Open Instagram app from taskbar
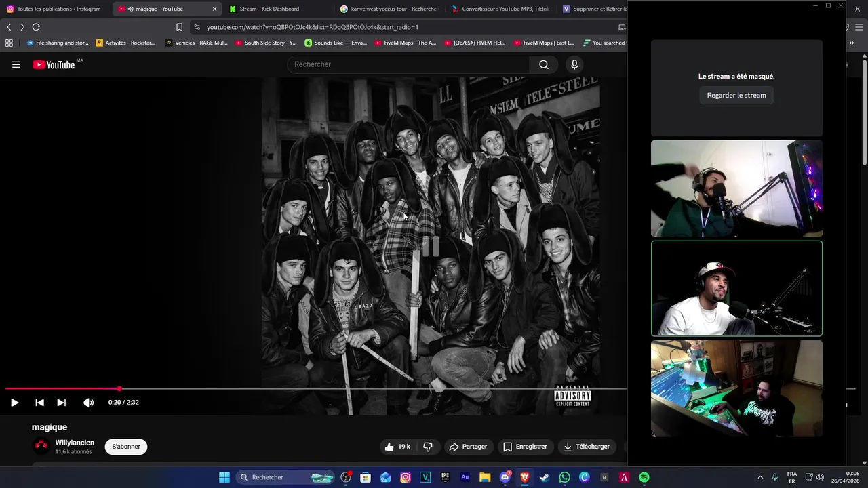 [406, 477]
